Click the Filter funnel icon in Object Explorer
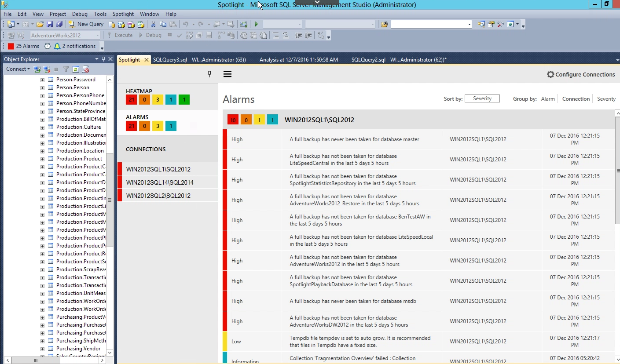This screenshot has height=364, width=620. [x=66, y=69]
